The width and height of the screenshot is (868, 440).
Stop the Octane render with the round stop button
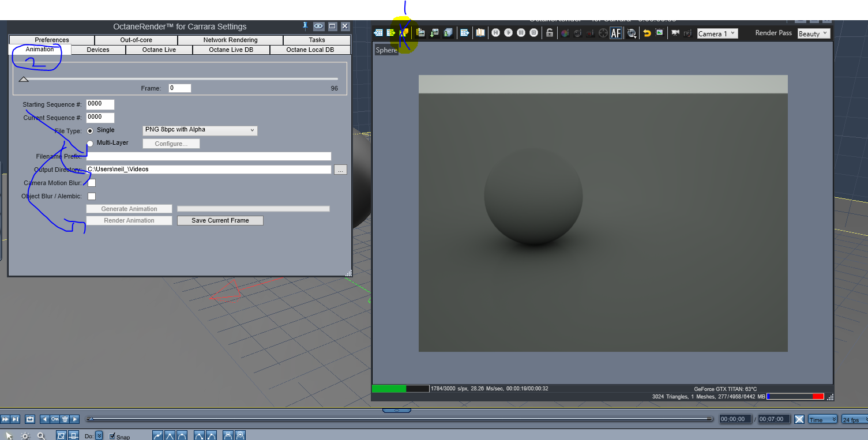(x=534, y=33)
